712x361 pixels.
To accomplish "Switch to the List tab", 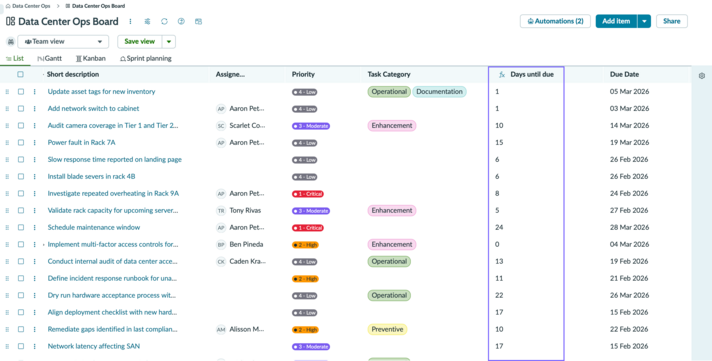I will point(15,59).
